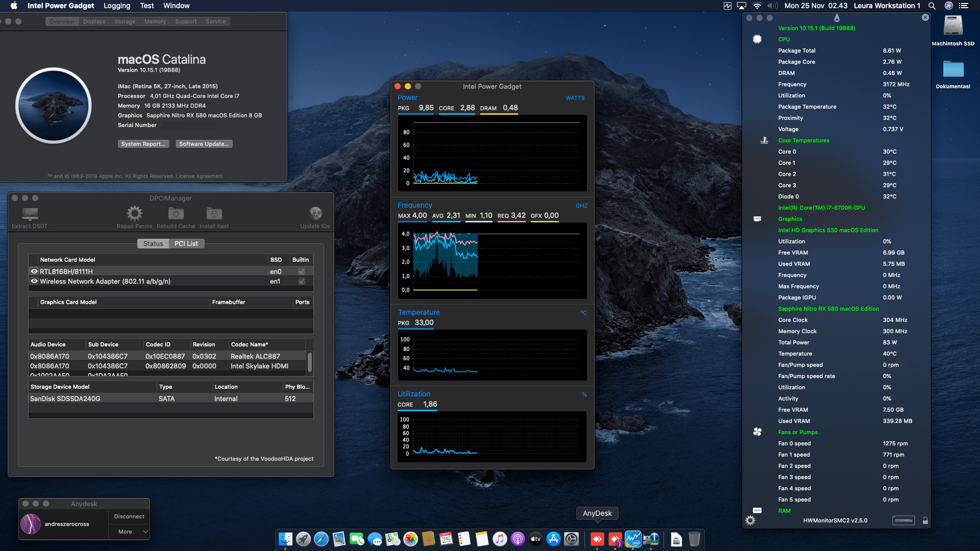The image size is (980, 551).
Task: Click the 2500MHz indicator in HWMonitorSMC2
Action: pyautogui.click(x=903, y=520)
